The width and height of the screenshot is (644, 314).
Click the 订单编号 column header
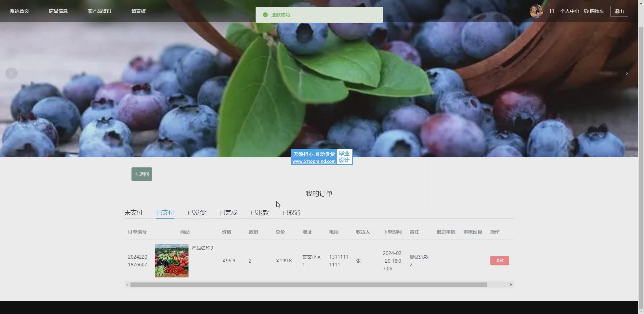tap(137, 232)
